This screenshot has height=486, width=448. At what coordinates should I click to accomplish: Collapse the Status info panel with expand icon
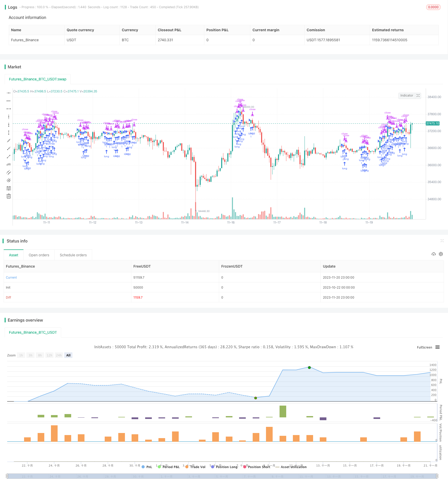pos(442,241)
